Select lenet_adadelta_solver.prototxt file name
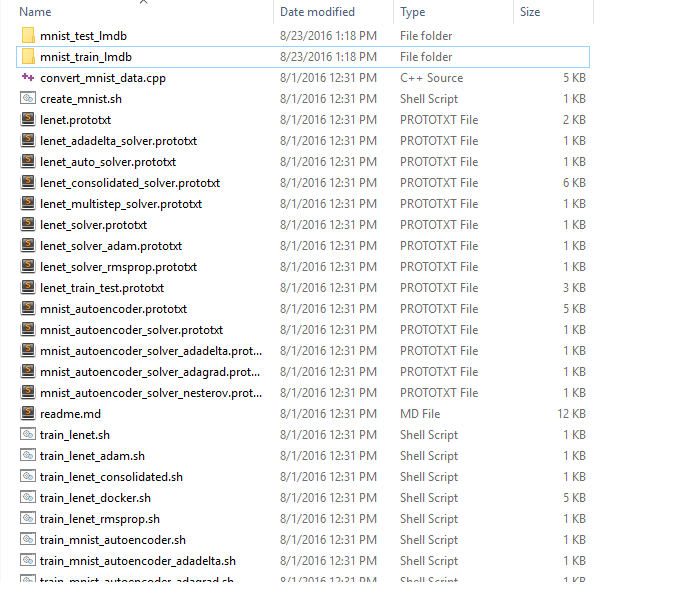682x593 pixels. pyautogui.click(x=118, y=141)
